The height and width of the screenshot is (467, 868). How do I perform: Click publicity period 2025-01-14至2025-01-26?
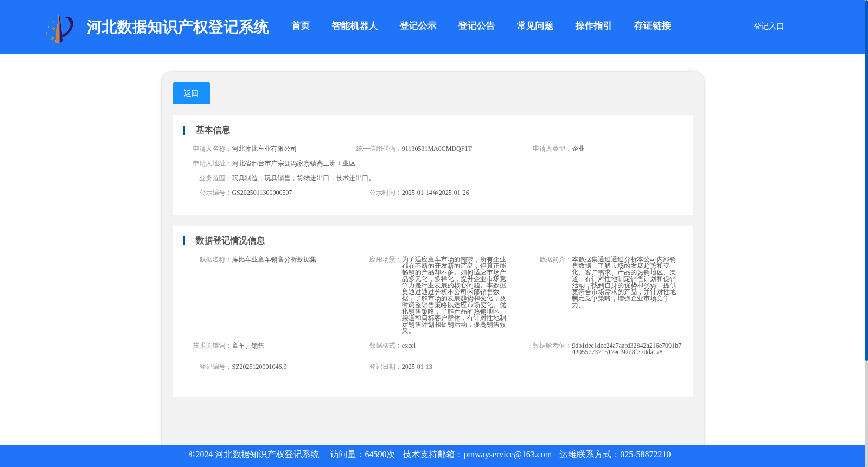[436, 193]
